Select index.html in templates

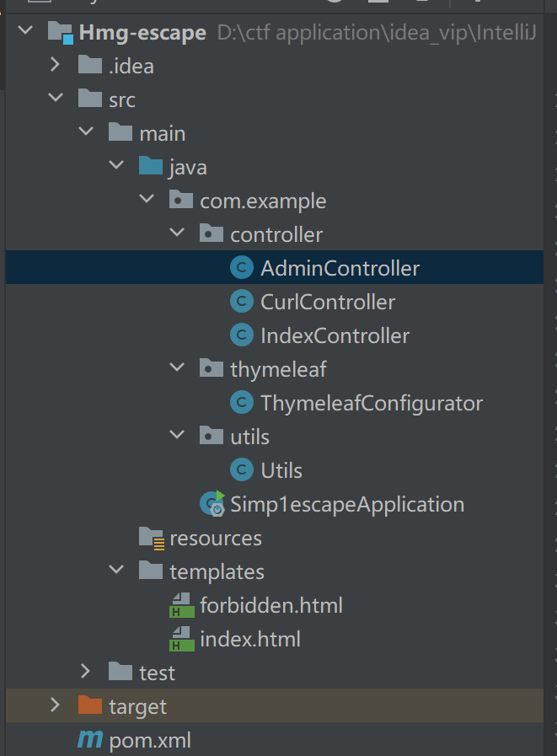pos(249,639)
